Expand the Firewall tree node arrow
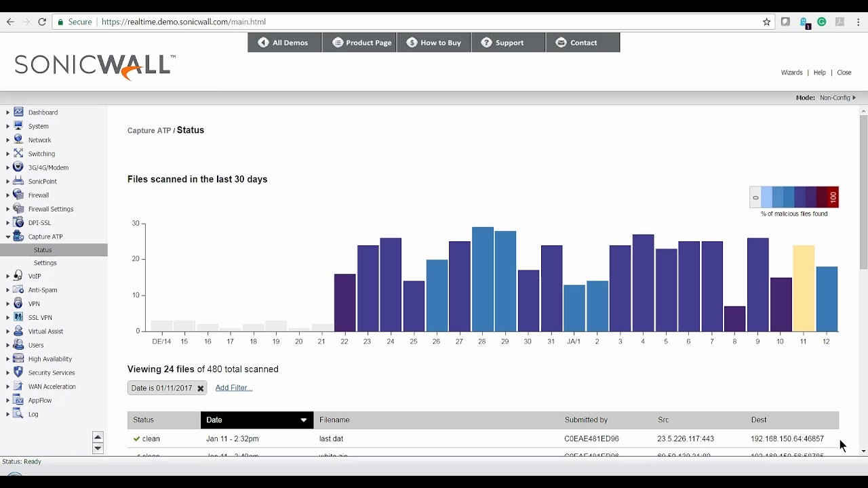Viewport: 868px width, 488px height. click(7, 195)
